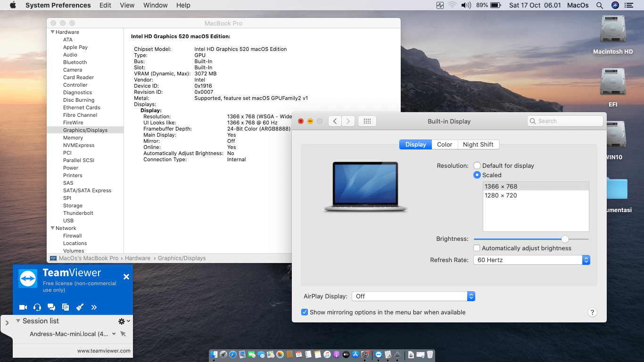This screenshot has width=644, height=362.
Task: Click the TeamViewer logo in panel
Action: pyautogui.click(x=28, y=279)
